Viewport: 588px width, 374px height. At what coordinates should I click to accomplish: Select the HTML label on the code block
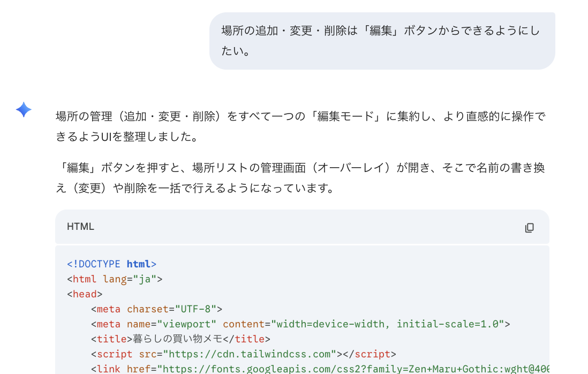point(80,227)
